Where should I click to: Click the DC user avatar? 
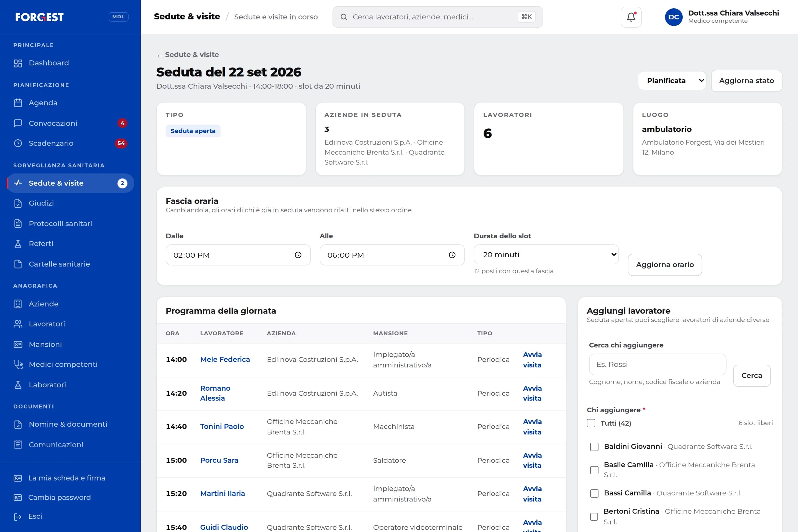[674, 17]
